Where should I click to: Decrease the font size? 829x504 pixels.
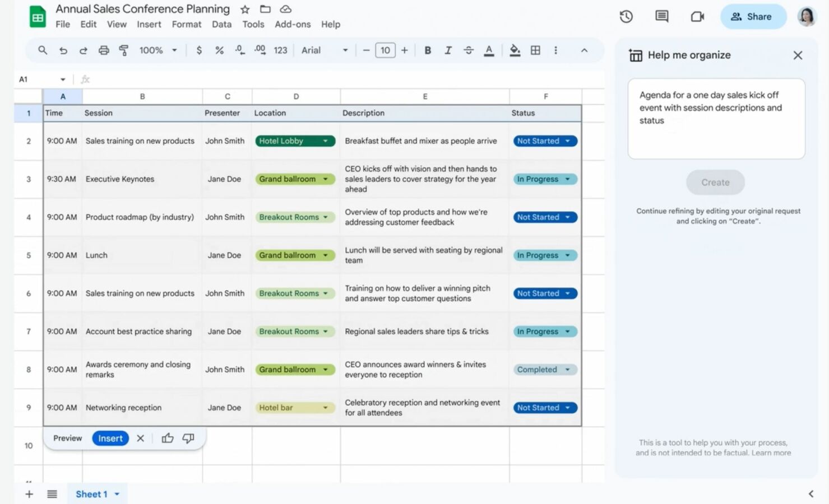tap(366, 50)
